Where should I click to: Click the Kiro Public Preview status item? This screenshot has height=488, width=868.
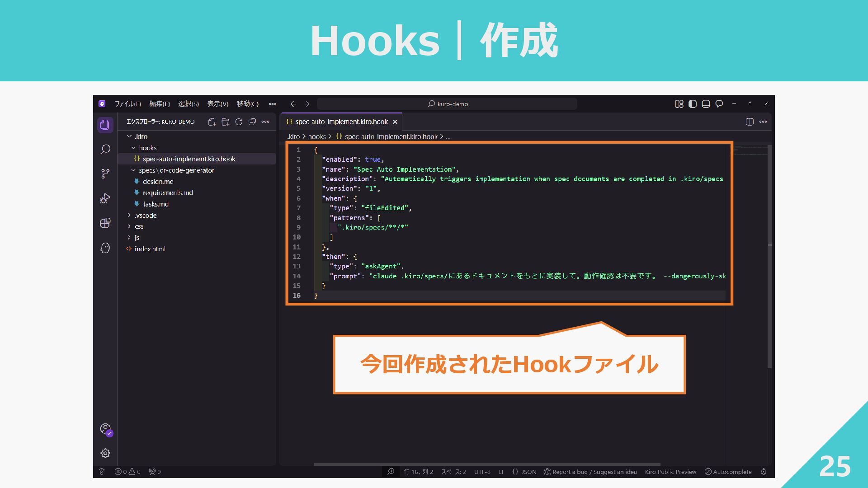point(670,472)
